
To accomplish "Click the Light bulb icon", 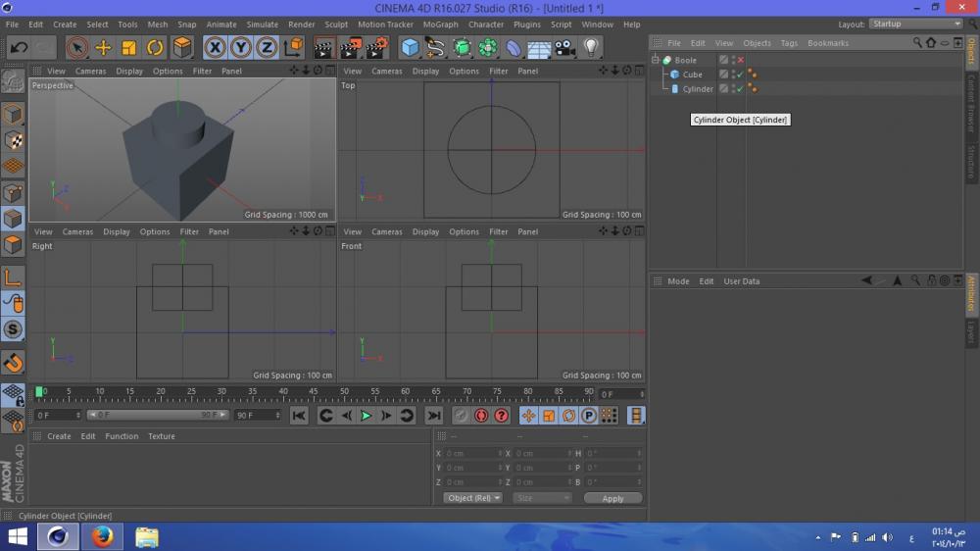I will click(x=591, y=47).
